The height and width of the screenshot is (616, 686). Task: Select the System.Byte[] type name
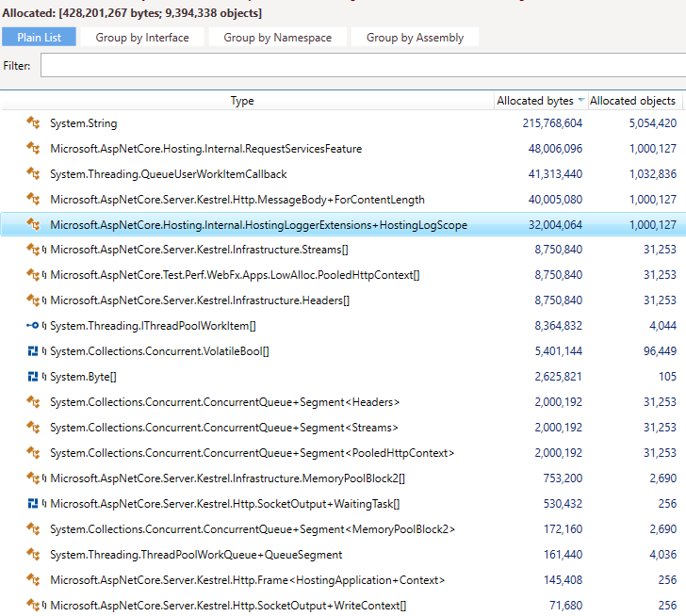83,377
